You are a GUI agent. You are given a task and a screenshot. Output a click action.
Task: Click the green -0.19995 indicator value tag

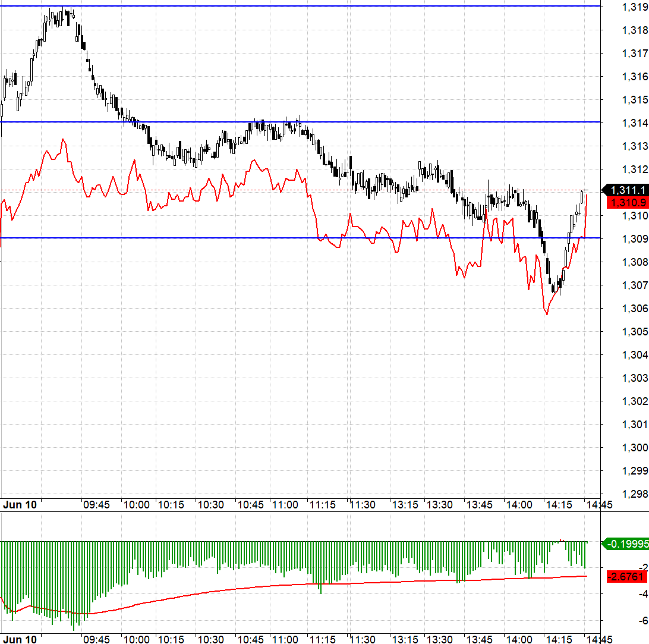click(625, 544)
